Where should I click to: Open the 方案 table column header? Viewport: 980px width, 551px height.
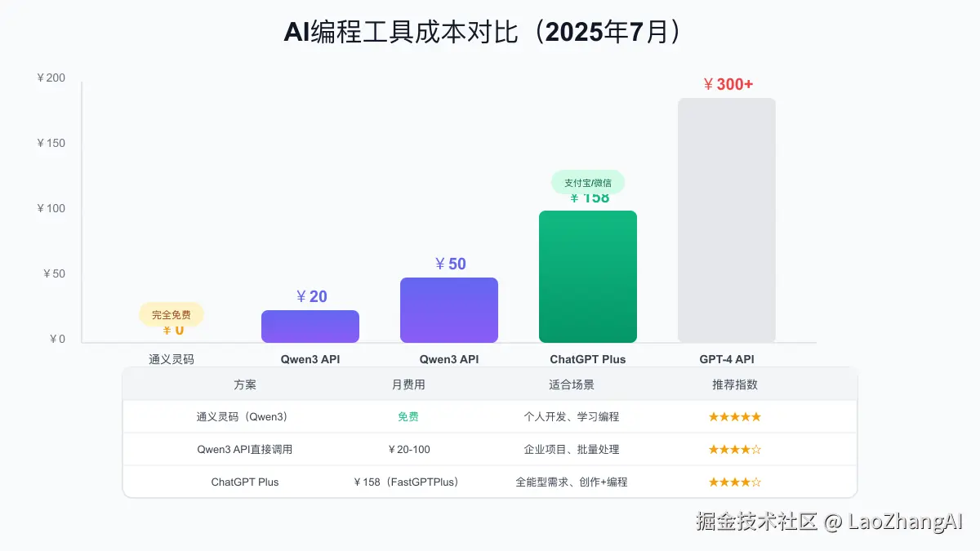(245, 384)
